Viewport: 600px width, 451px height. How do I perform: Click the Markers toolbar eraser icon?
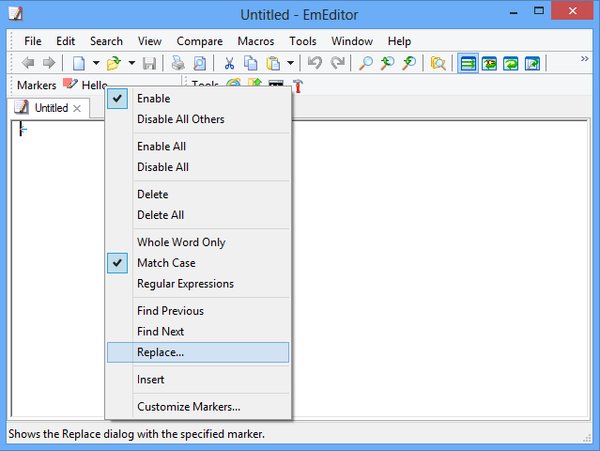tap(70, 84)
